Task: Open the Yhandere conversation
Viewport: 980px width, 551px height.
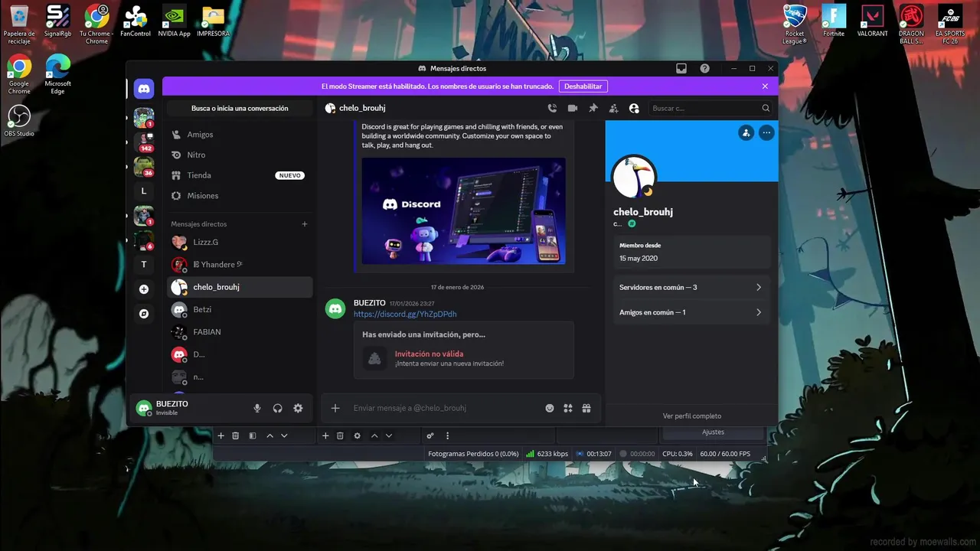Action: [x=240, y=265]
